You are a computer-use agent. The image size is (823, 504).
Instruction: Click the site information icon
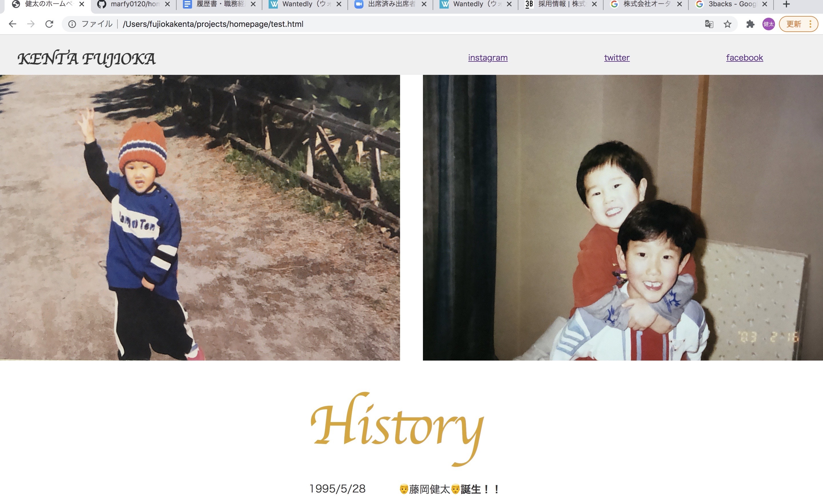click(x=72, y=24)
